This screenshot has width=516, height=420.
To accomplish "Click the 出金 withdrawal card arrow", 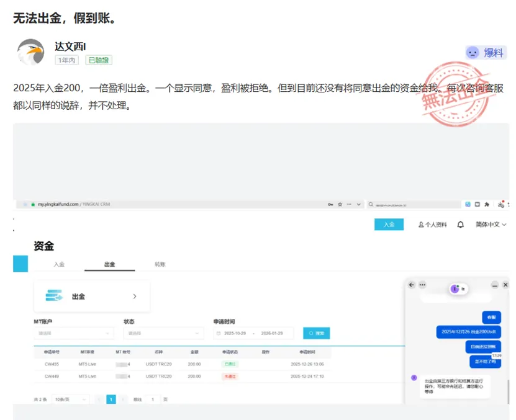I will click(135, 297).
